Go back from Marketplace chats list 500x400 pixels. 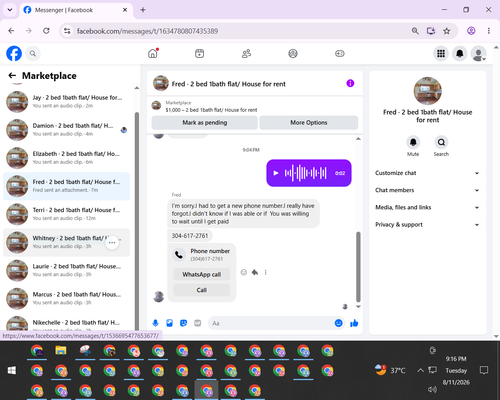(12, 76)
